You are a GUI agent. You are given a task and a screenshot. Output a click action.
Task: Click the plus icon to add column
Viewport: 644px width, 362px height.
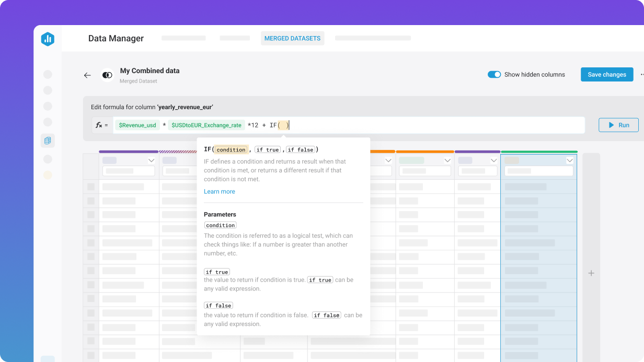pos(591,273)
